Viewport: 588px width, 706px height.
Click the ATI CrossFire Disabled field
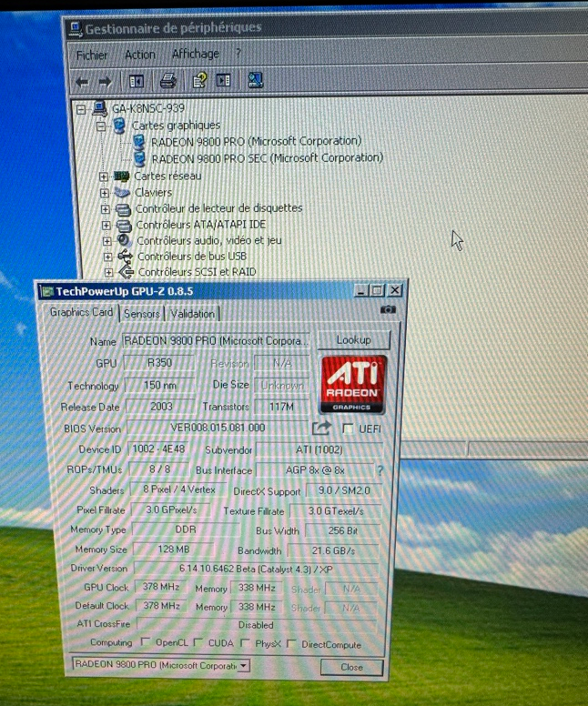(256, 625)
